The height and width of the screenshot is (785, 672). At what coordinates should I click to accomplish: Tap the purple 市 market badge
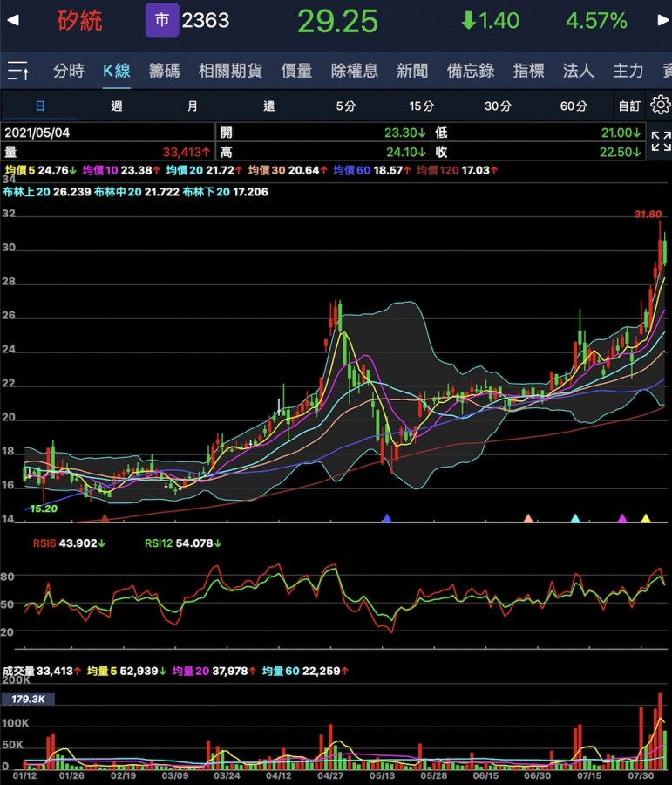pyautogui.click(x=162, y=20)
